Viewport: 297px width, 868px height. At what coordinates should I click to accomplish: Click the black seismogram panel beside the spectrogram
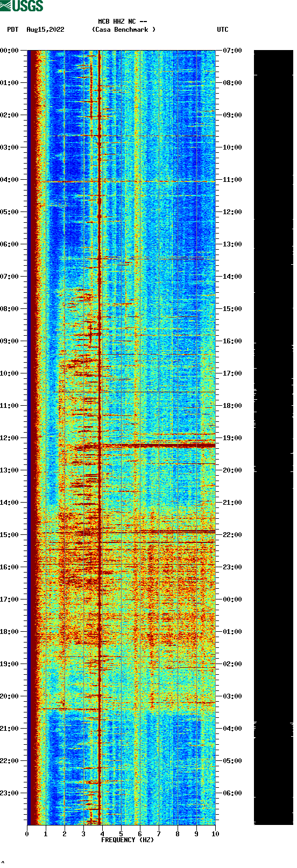[x=273, y=437]
